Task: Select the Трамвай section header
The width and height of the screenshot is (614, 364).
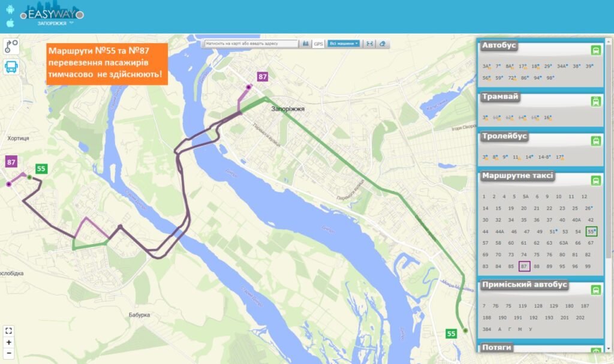Action: click(x=500, y=97)
